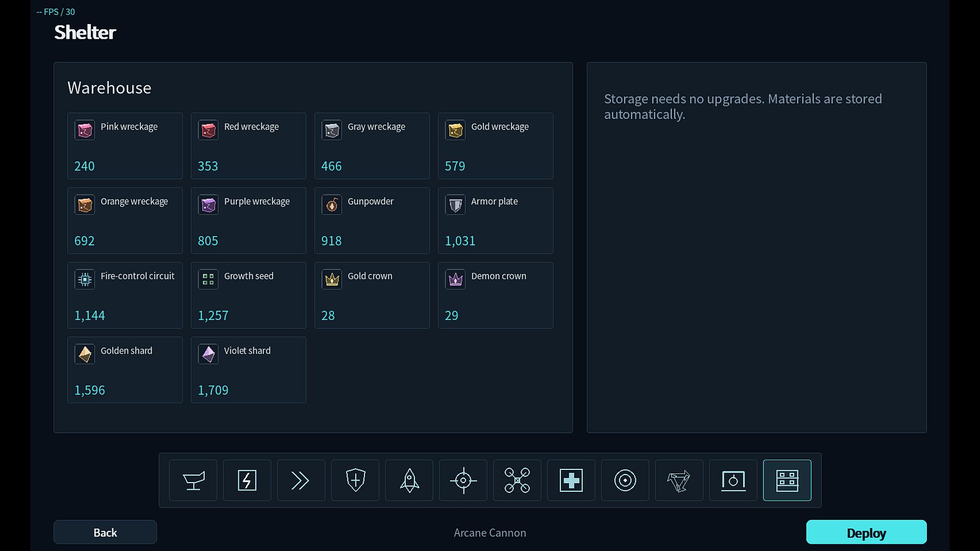The height and width of the screenshot is (551, 980).
Task: Select the crosshair targeting tab icon
Action: [x=463, y=480]
